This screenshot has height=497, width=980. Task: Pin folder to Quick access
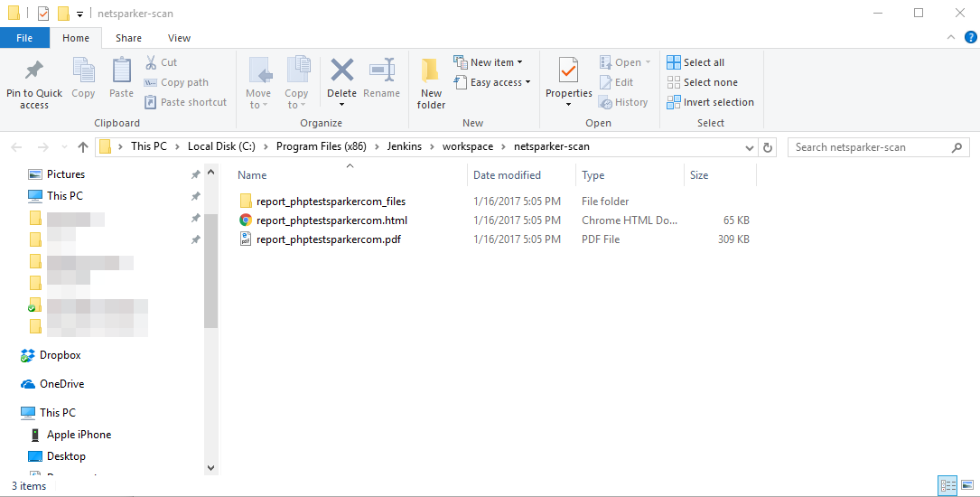(33, 84)
